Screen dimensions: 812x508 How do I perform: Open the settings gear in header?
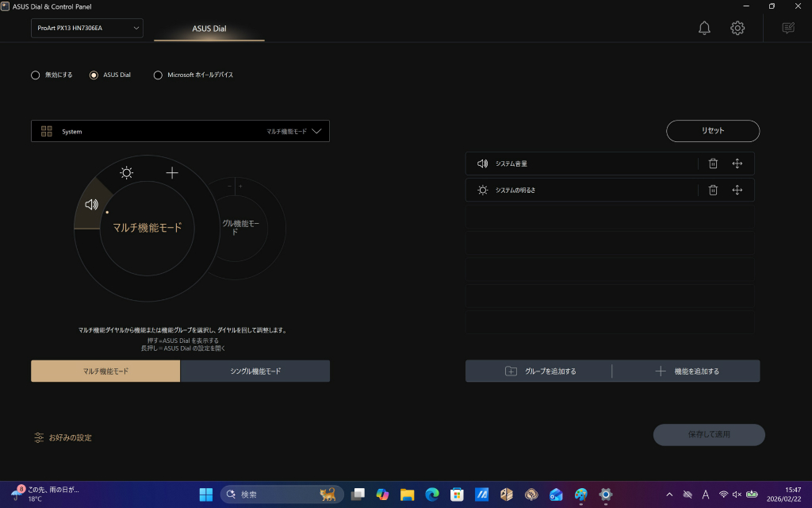coord(737,28)
